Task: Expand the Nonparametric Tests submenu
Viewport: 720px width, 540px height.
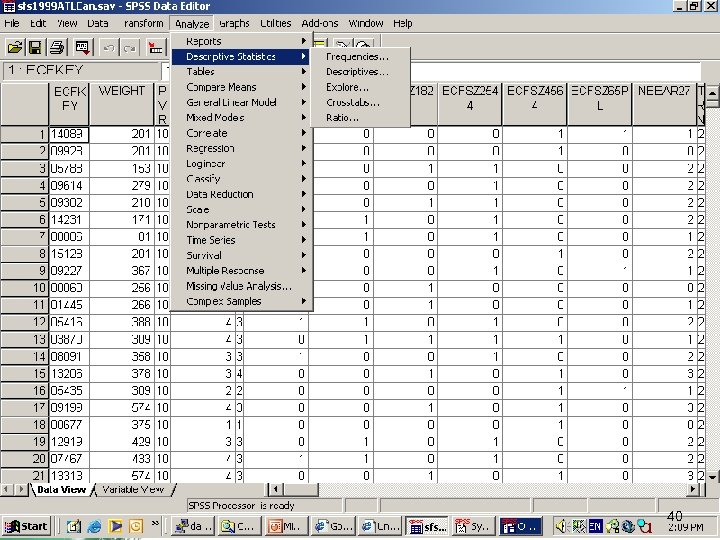Action: pyautogui.click(x=242, y=225)
